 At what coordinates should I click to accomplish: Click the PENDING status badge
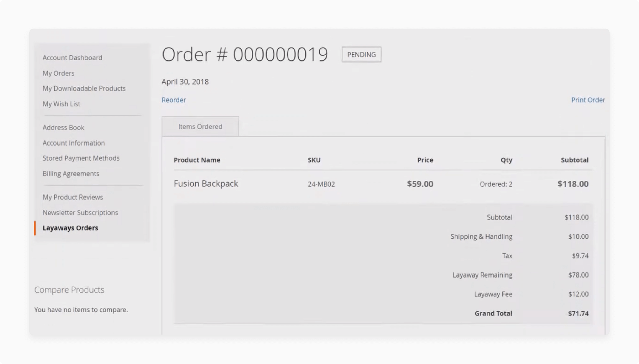362,55
